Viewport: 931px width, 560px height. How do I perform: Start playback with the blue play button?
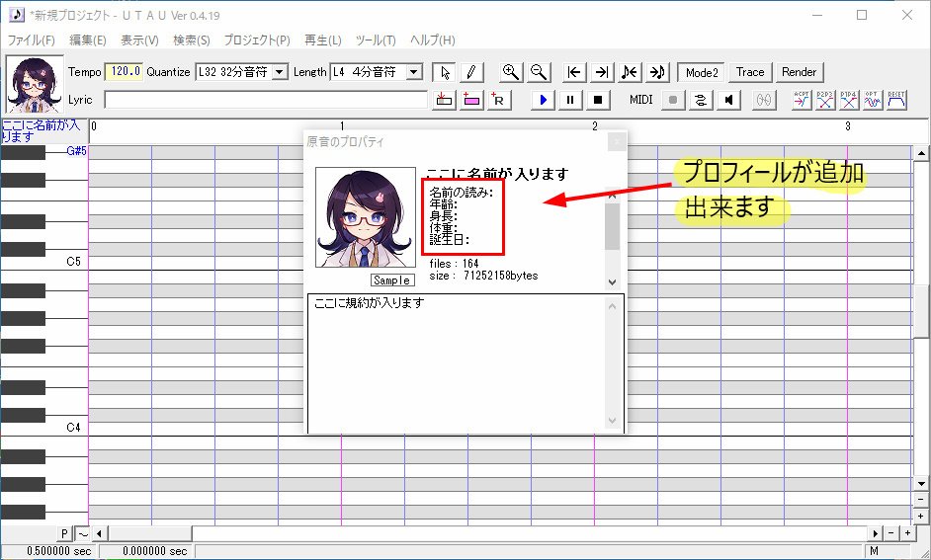pos(543,101)
